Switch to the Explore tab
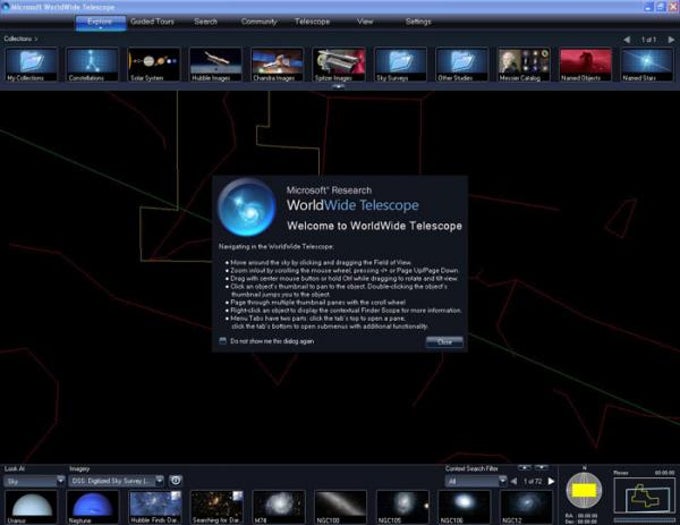Viewport: 680px width, 525px height. 101,23
